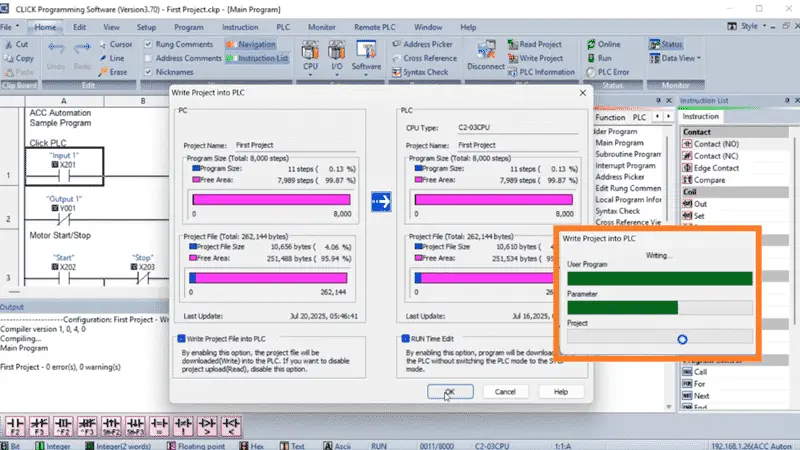
Task: Select the Cursor edit tool
Action: (x=116, y=44)
